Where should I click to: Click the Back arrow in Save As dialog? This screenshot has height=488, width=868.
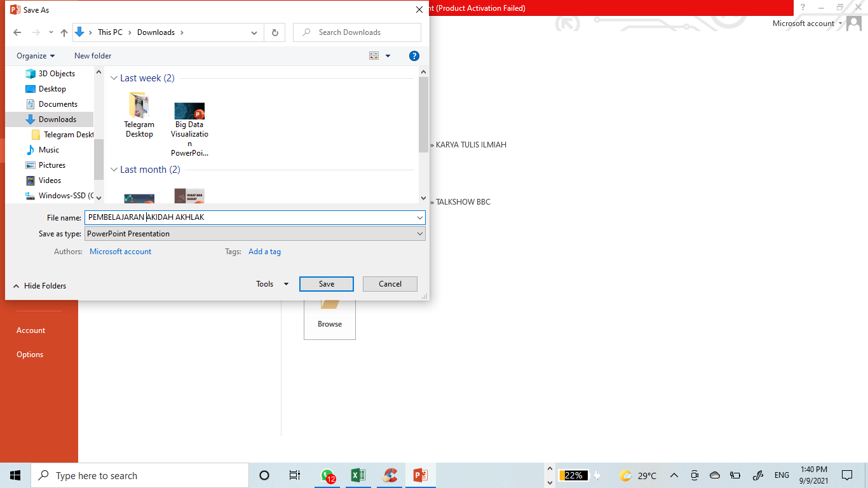coord(17,32)
